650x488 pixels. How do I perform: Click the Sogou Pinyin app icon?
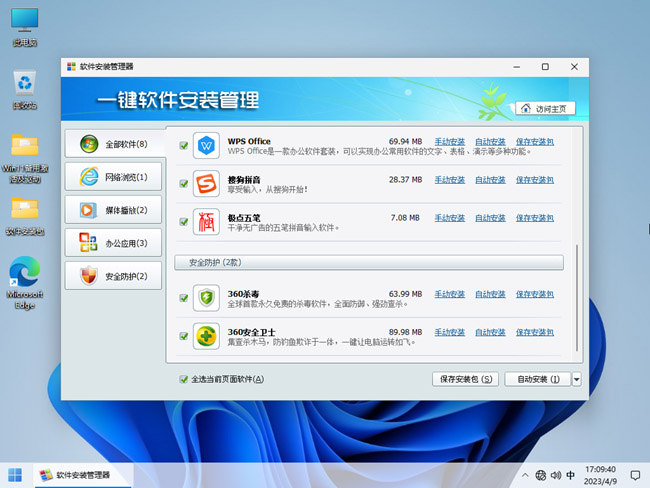[206, 184]
